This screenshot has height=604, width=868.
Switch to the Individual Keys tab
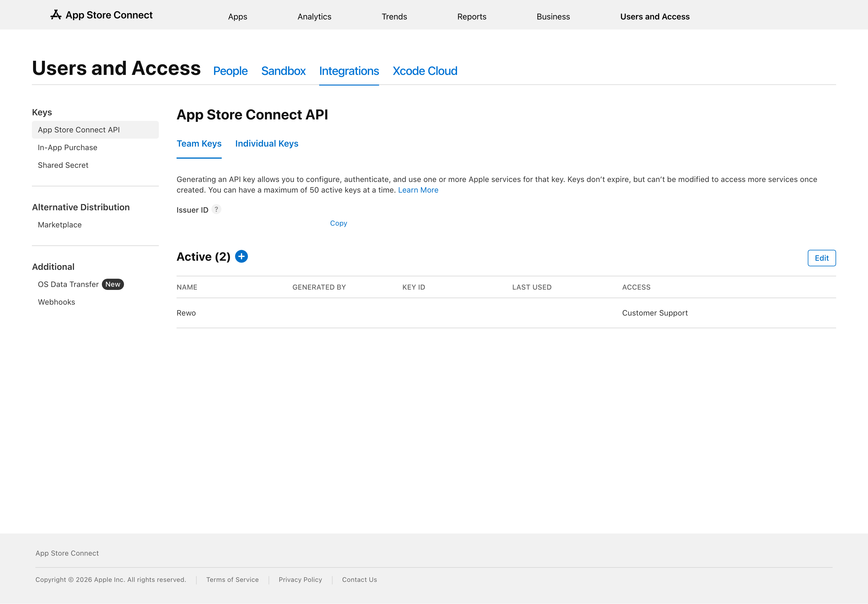click(x=267, y=144)
